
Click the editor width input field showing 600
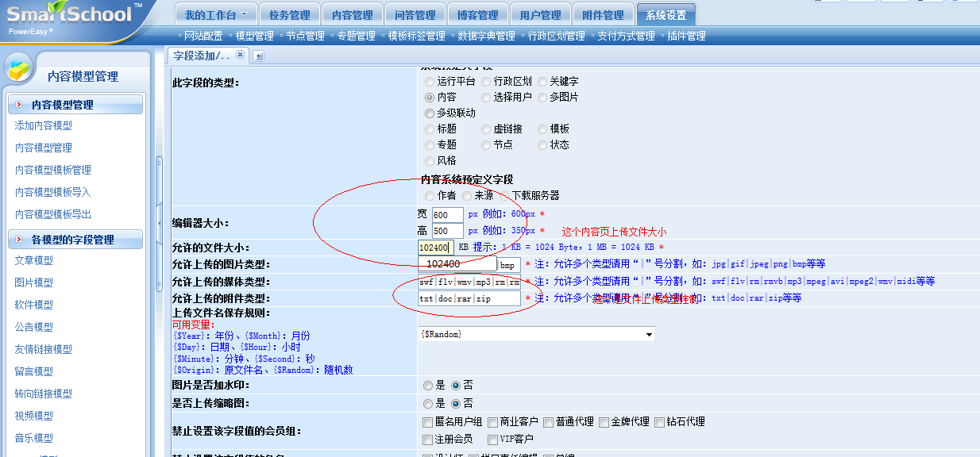pyautogui.click(x=447, y=215)
